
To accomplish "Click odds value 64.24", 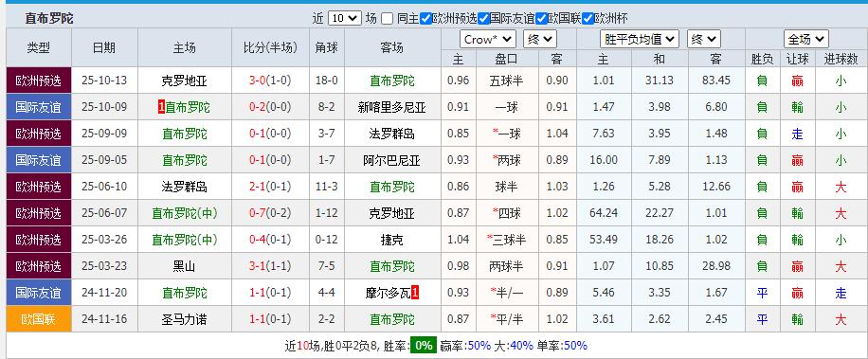I will 603,213.
